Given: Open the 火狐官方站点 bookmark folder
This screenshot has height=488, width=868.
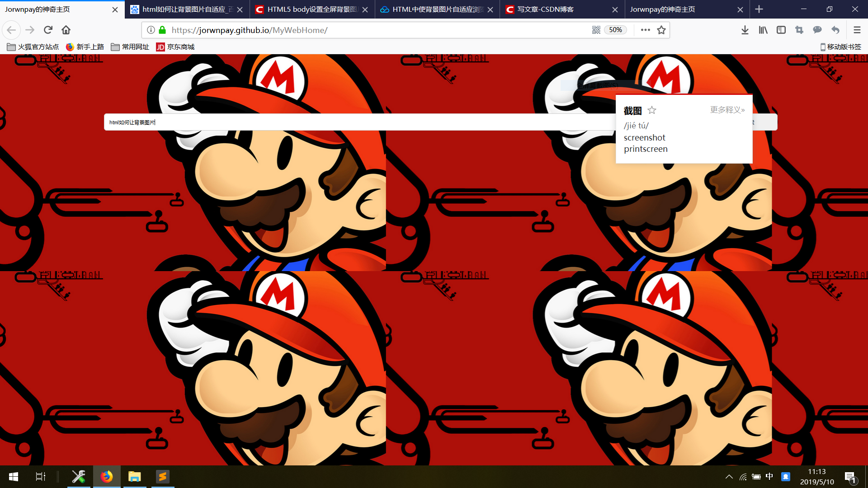Looking at the screenshot, I should tap(33, 47).
